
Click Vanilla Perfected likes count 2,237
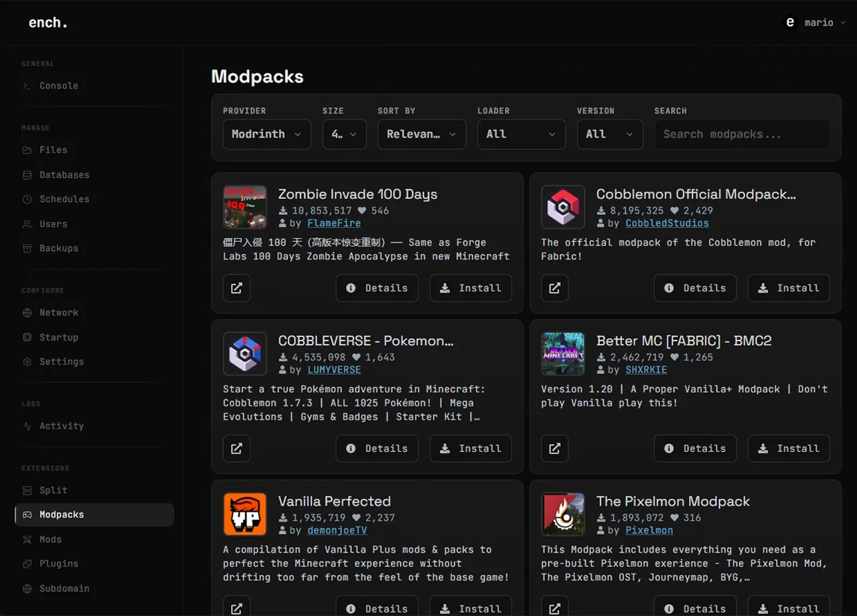pos(380,518)
